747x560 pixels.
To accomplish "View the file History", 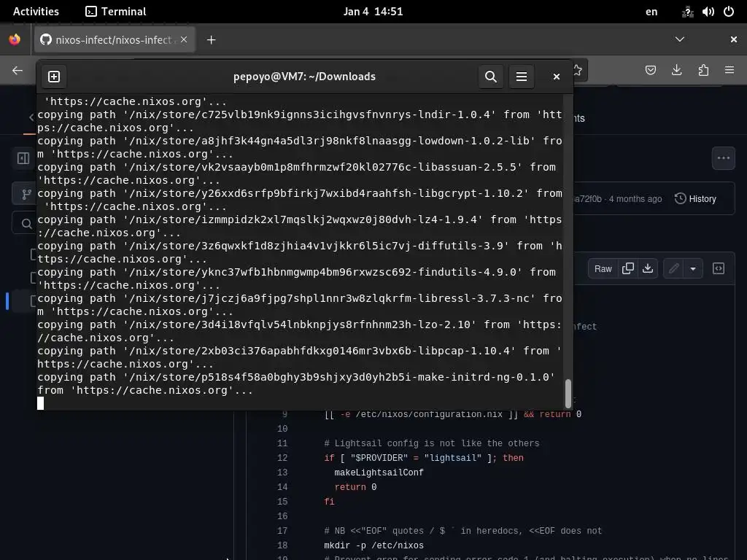I will point(695,199).
